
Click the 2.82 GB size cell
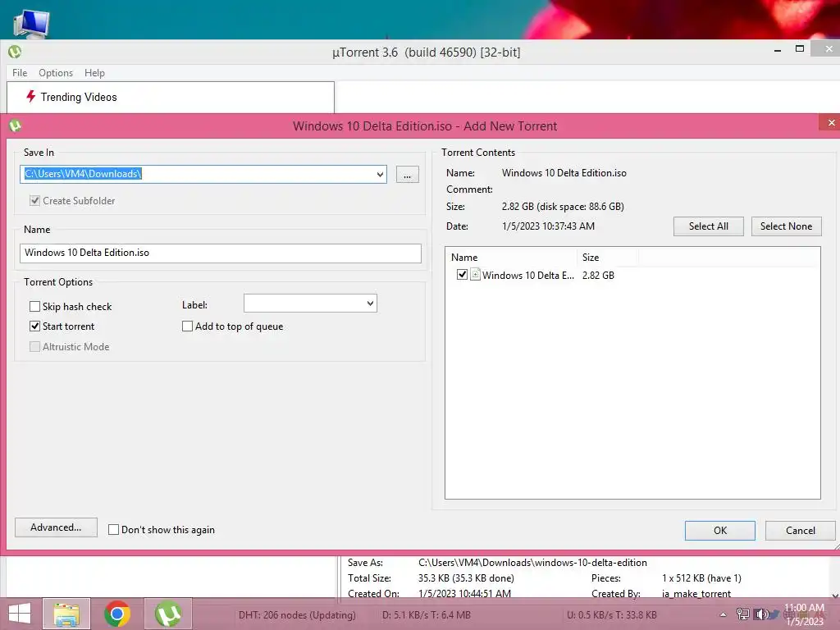point(598,276)
